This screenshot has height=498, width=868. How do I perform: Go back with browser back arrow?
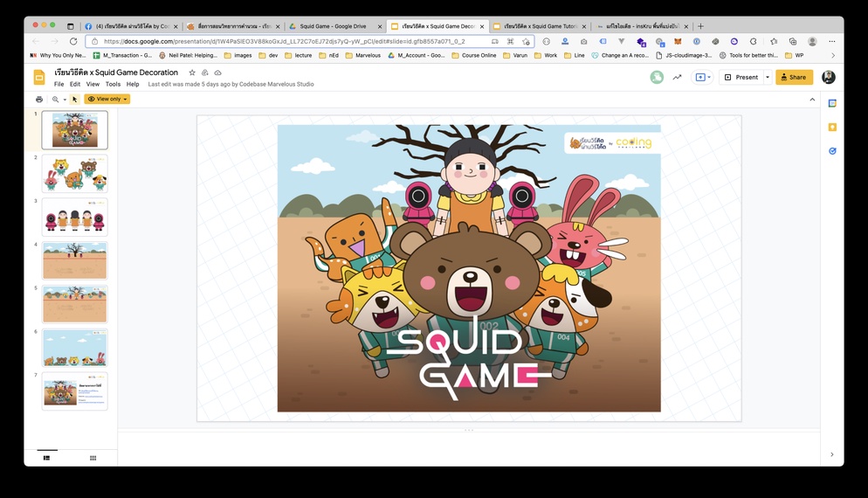tap(36, 41)
